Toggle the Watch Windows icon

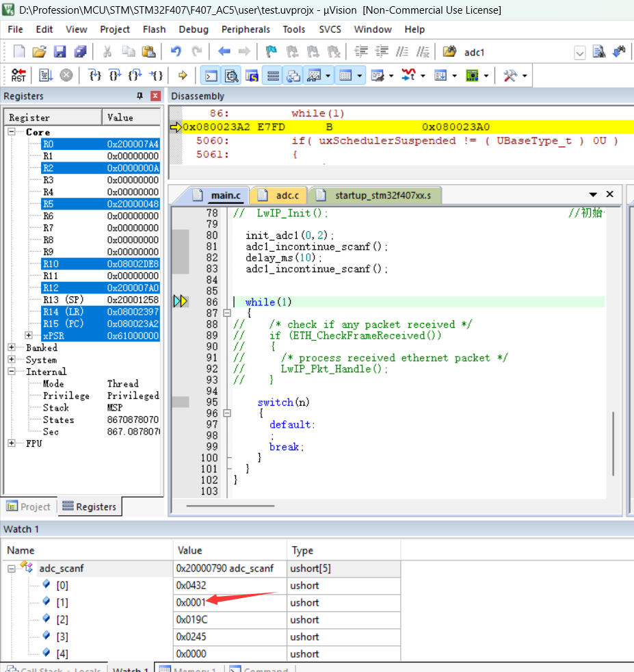click(x=315, y=76)
